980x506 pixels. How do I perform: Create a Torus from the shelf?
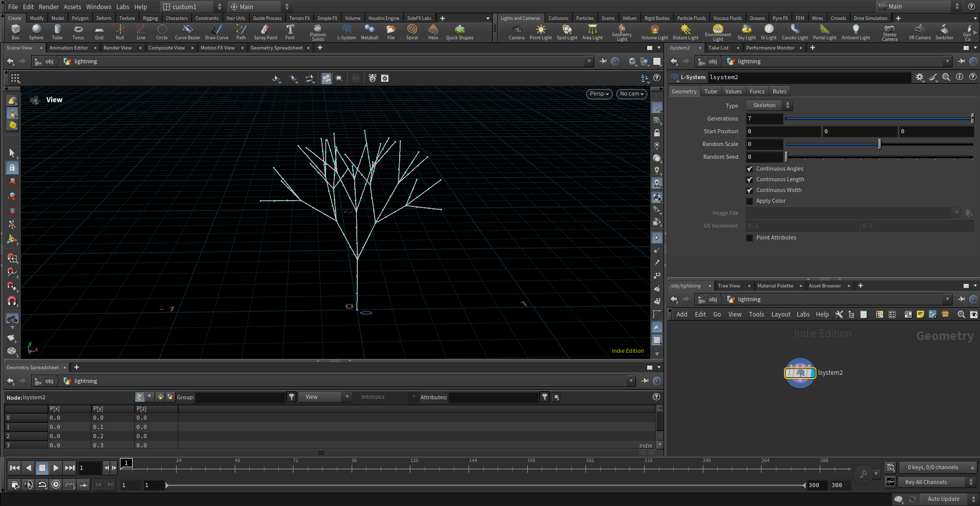(x=78, y=31)
